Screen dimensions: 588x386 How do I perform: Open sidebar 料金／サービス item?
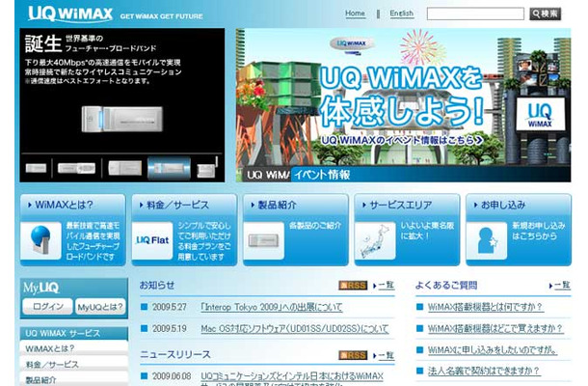point(74,364)
